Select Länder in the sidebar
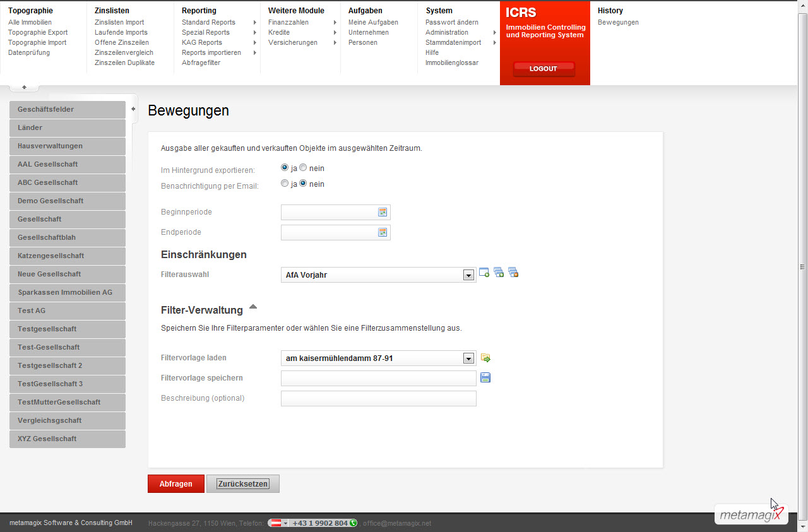The height and width of the screenshot is (532, 808). pyautogui.click(x=68, y=127)
